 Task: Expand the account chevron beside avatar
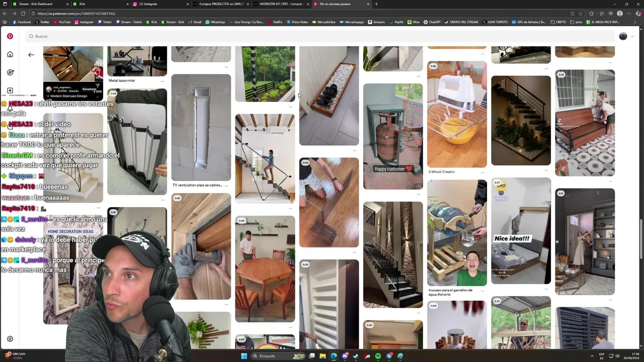(632, 36)
